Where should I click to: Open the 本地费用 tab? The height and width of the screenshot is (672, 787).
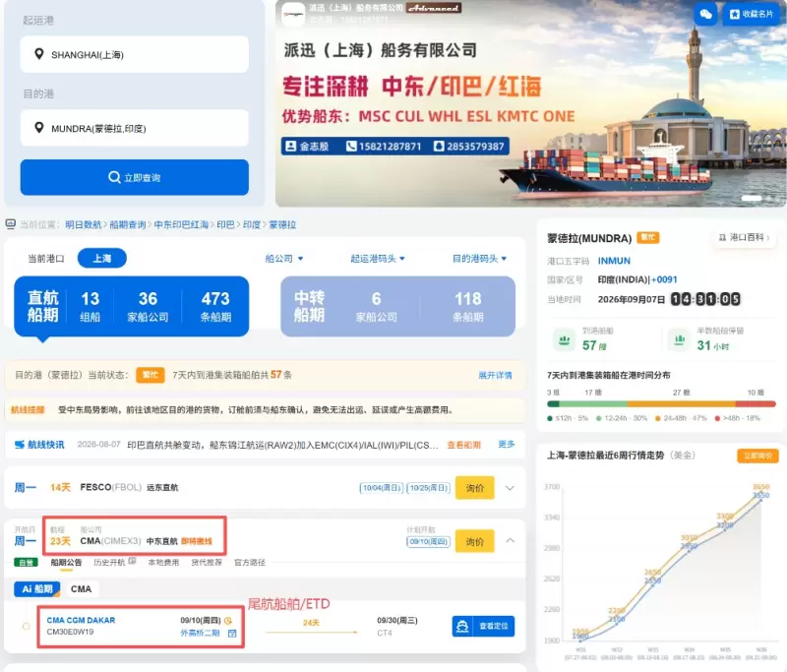point(163,562)
